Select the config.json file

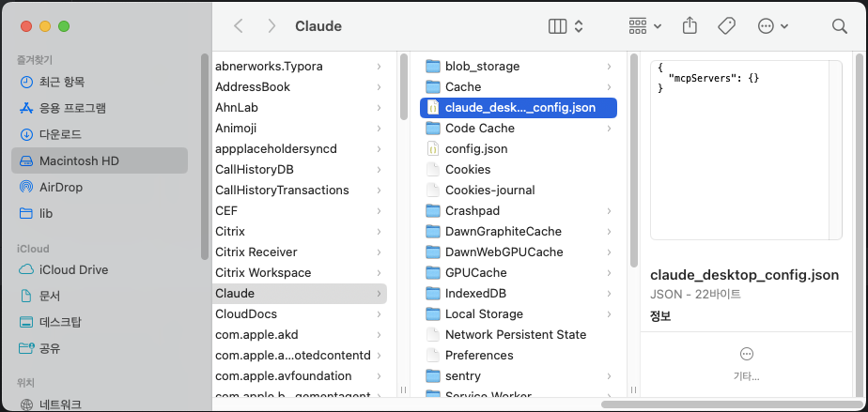click(519, 149)
